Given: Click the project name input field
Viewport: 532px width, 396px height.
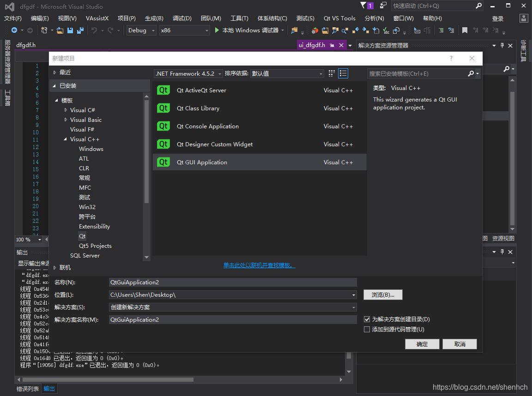Looking at the screenshot, I should (x=233, y=282).
